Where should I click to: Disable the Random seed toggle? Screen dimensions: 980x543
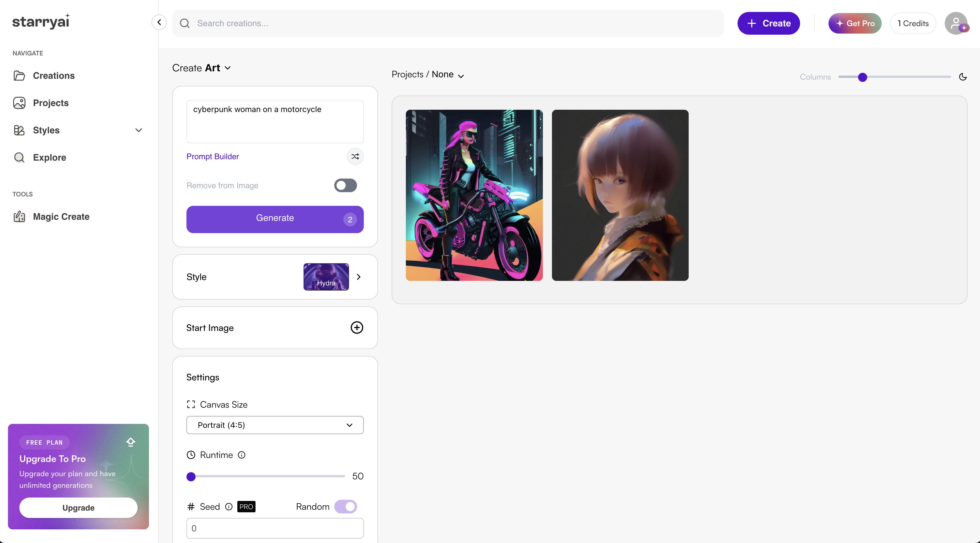click(345, 507)
